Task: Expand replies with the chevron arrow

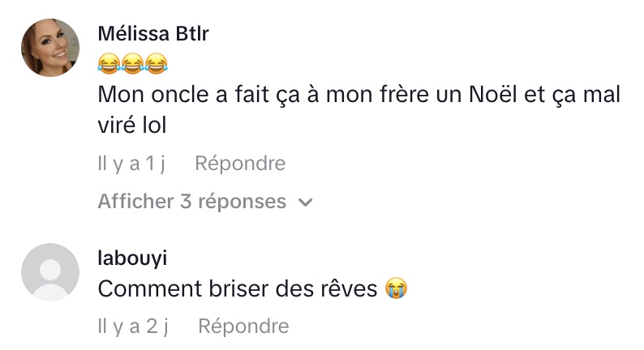Action: pyautogui.click(x=306, y=202)
